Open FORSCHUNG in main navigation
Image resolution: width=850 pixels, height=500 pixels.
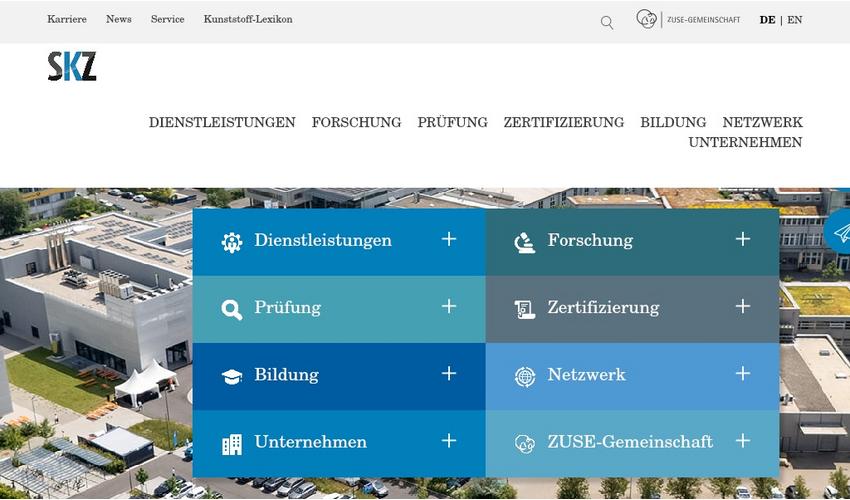tap(356, 123)
